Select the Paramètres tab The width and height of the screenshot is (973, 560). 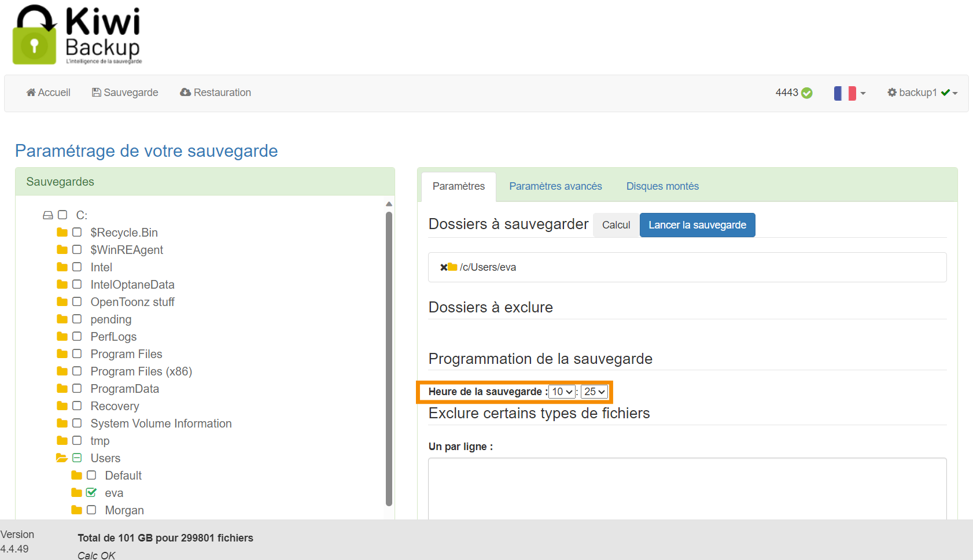click(459, 186)
